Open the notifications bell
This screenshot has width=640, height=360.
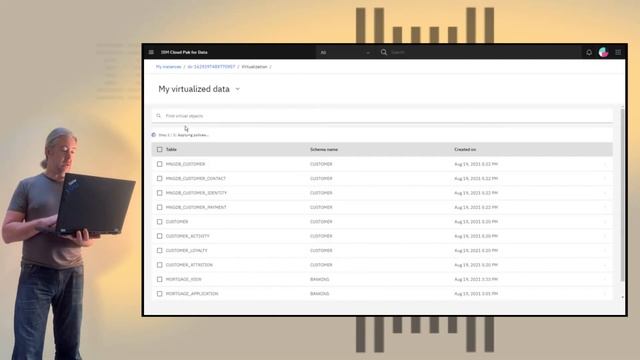589,52
